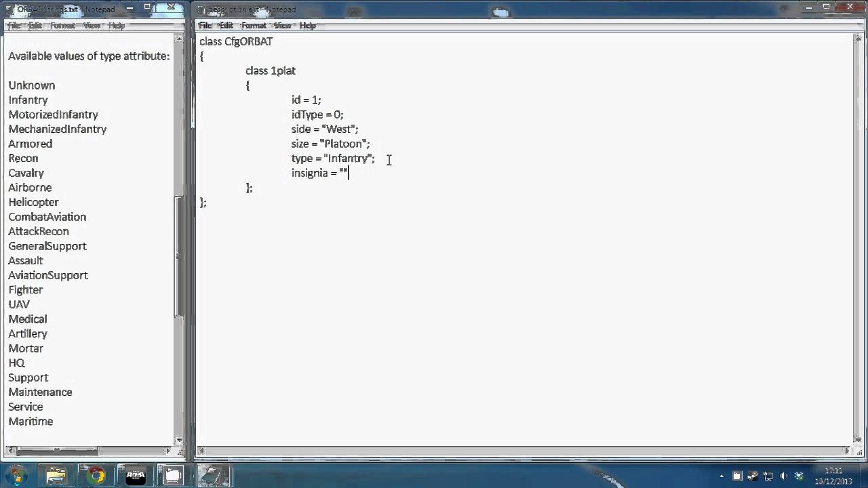Click the 'Cavalry' entry
Image resolution: width=868 pixels, height=488 pixels.
tap(26, 173)
